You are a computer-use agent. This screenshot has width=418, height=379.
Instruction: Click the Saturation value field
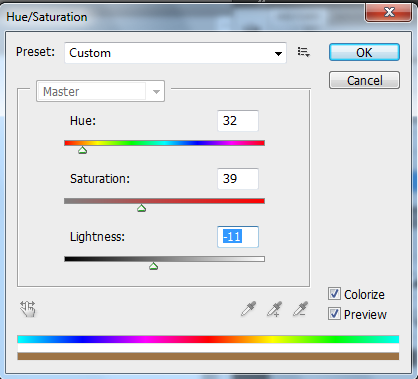(238, 179)
